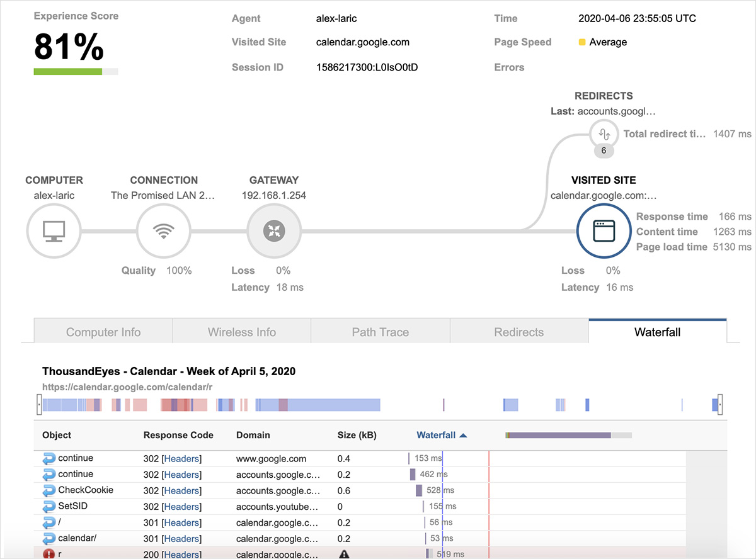Click the Size (kB) column header
This screenshot has width=756, height=559.
coord(357,435)
